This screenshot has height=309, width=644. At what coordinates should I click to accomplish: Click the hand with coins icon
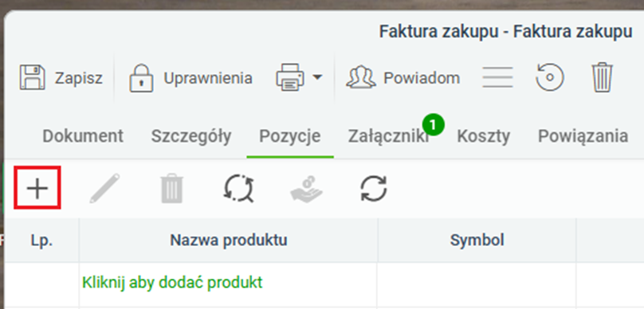306,189
